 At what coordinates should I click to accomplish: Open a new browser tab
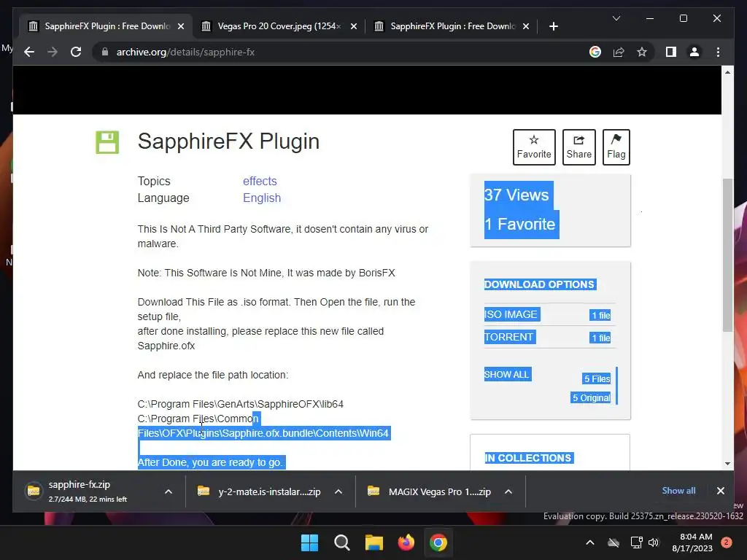click(553, 26)
